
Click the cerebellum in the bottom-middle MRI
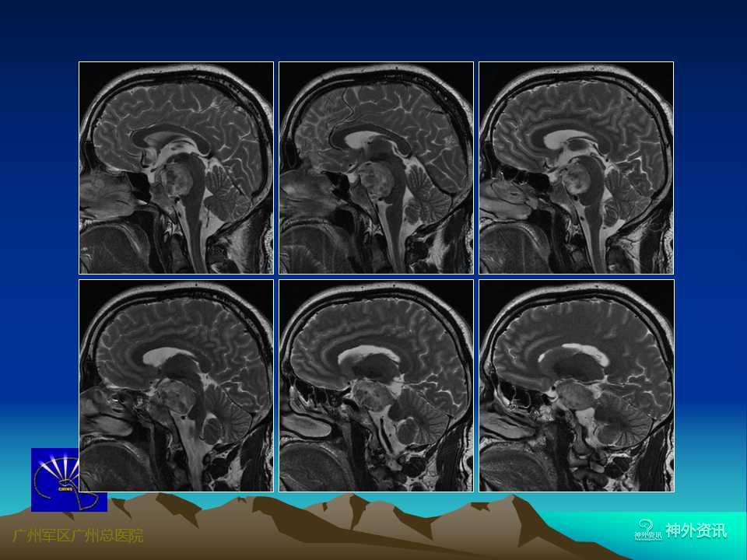[x=419, y=416]
